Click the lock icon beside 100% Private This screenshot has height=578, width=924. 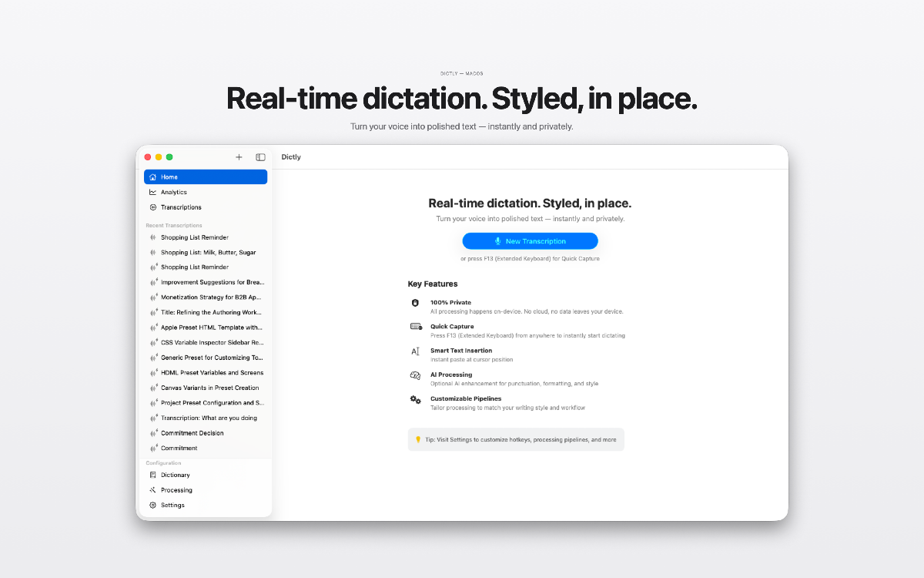(415, 302)
